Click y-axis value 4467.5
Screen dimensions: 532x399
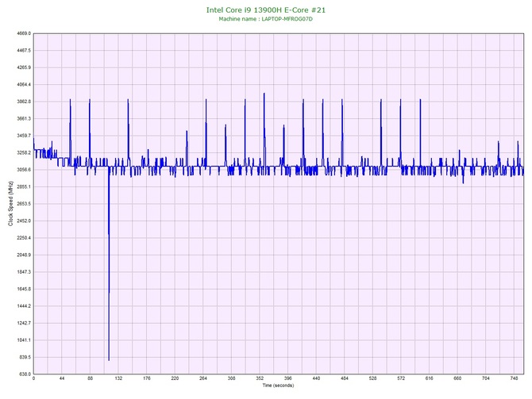click(x=24, y=51)
